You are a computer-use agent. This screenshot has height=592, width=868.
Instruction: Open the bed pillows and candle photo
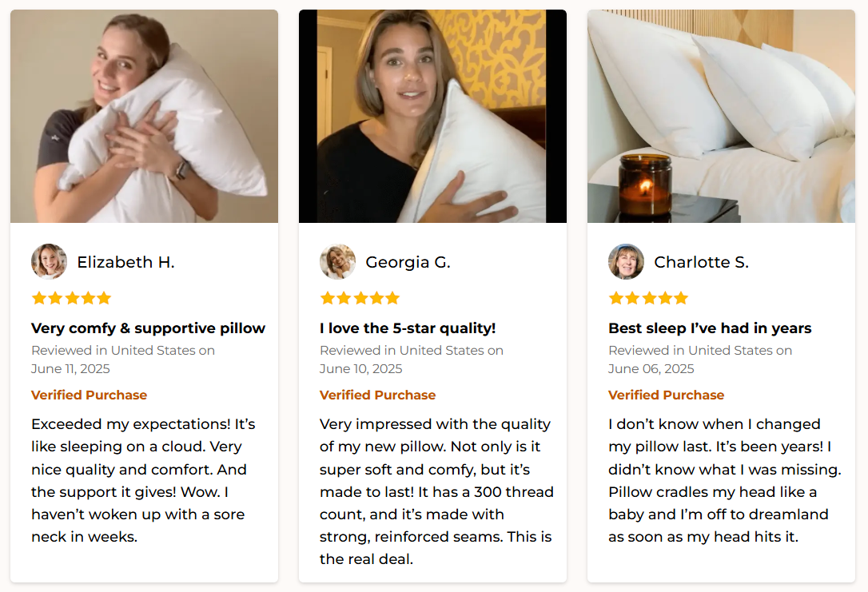point(721,117)
